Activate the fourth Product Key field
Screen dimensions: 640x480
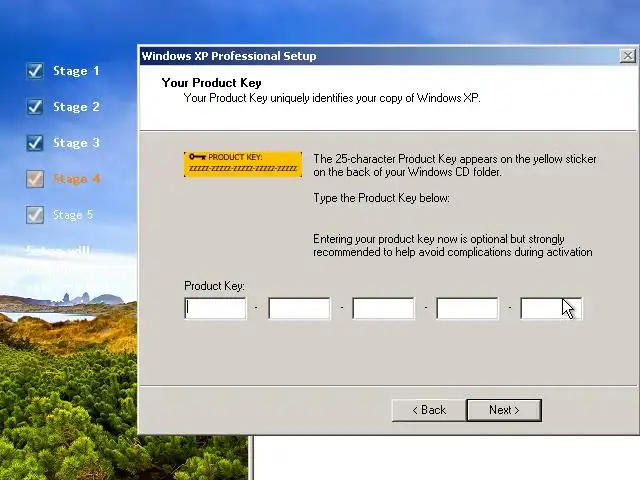click(467, 308)
